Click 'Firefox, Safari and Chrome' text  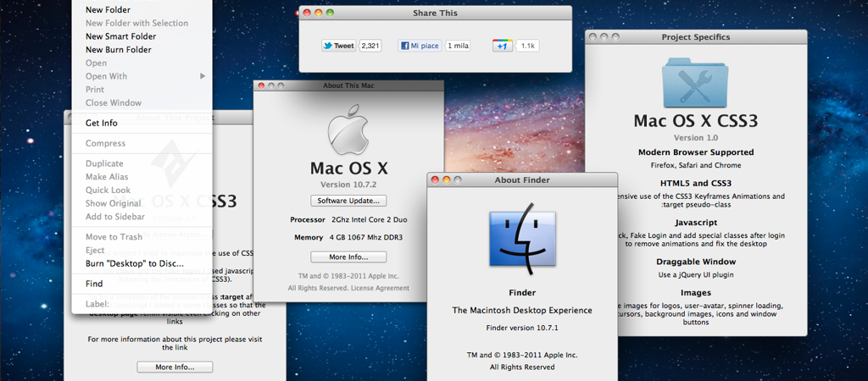(x=696, y=165)
